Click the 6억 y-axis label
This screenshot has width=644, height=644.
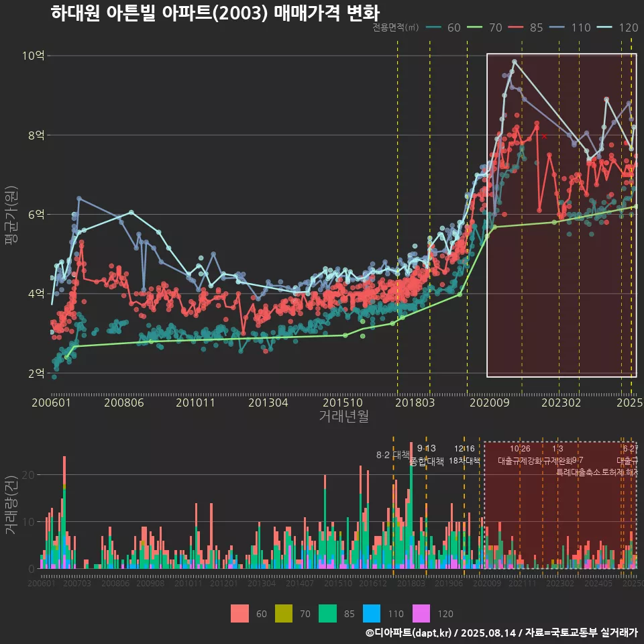(36, 215)
